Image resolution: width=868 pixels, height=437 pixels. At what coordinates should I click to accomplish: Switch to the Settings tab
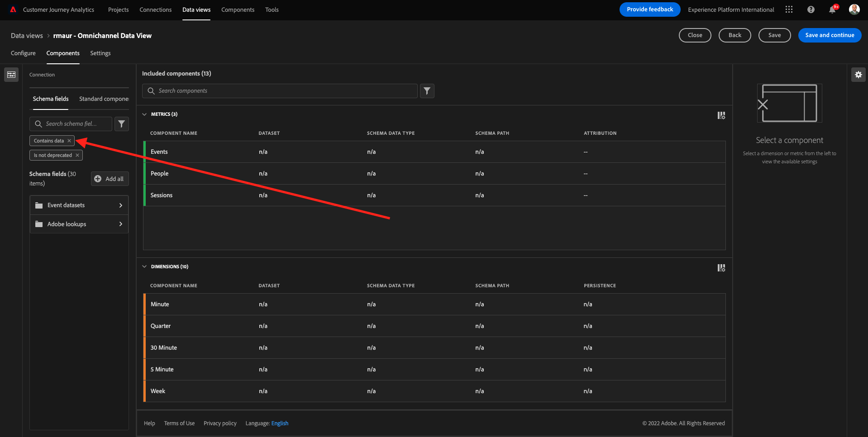[x=100, y=53]
